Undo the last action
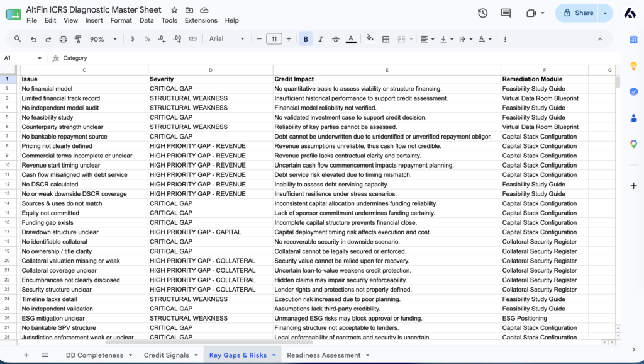Image resolution: width=644 pixels, height=364 pixels. [33, 39]
